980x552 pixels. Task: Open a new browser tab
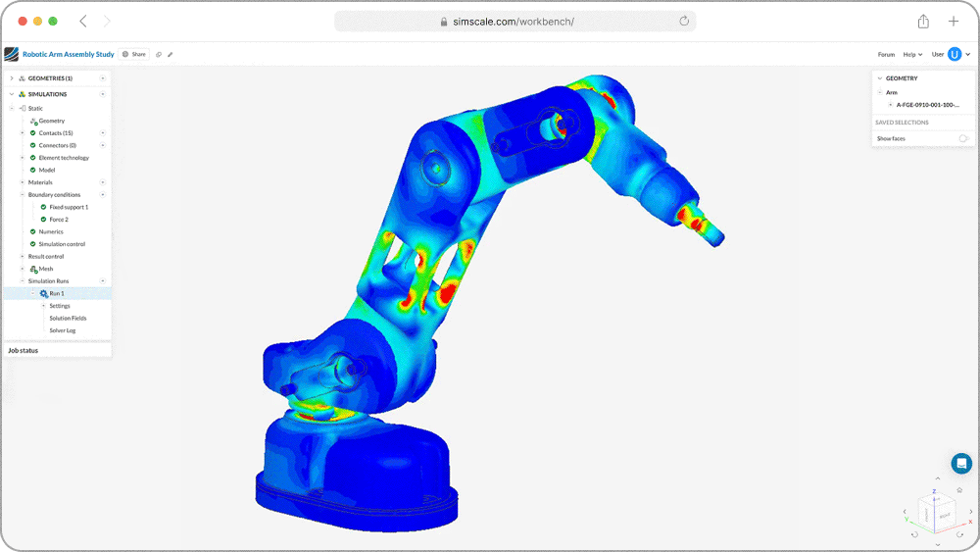tap(954, 22)
